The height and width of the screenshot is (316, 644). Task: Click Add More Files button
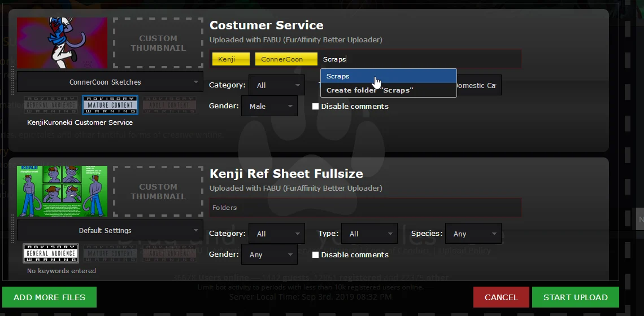[x=49, y=297]
